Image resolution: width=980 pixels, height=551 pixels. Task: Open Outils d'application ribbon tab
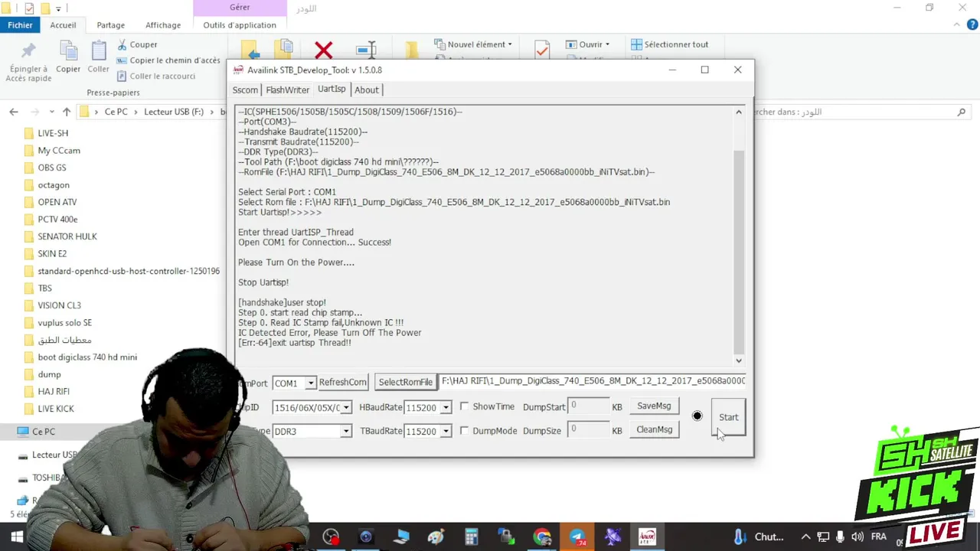(240, 25)
